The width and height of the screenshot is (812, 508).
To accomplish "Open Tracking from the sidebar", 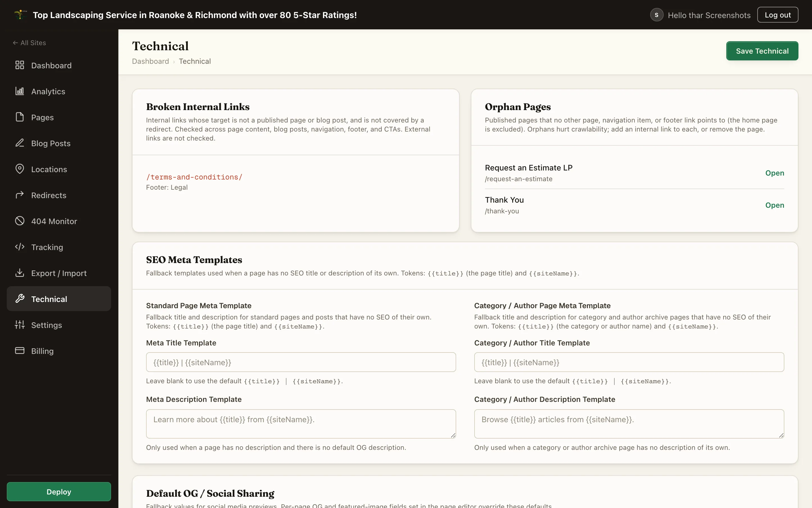I will [x=59, y=247].
